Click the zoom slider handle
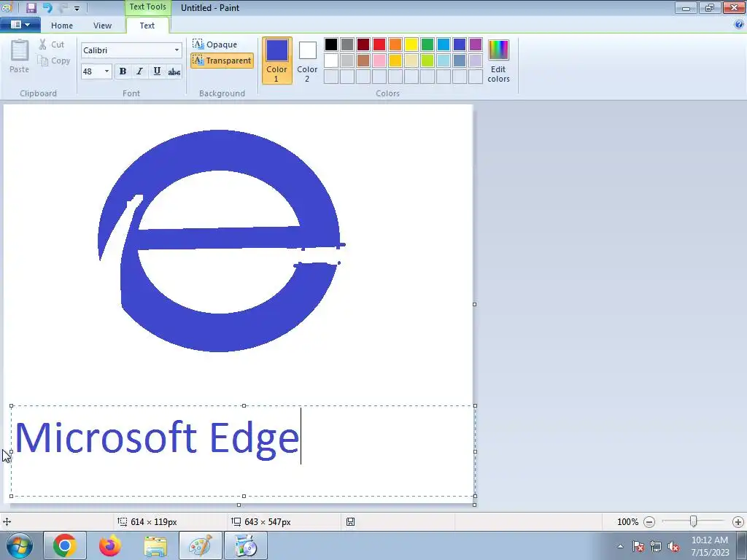 (x=694, y=521)
